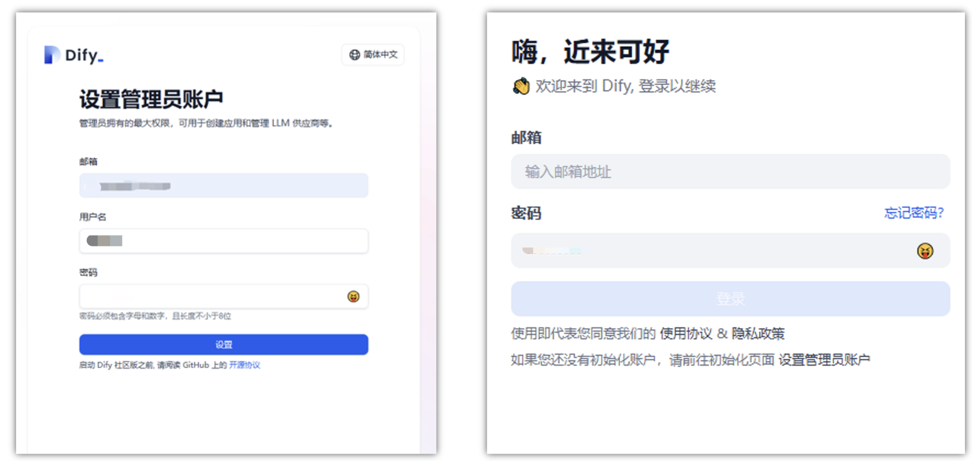Click the 嗨，近来可好 heading
Image resolution: width=980 pixels, height=464 pixels.
591,52
